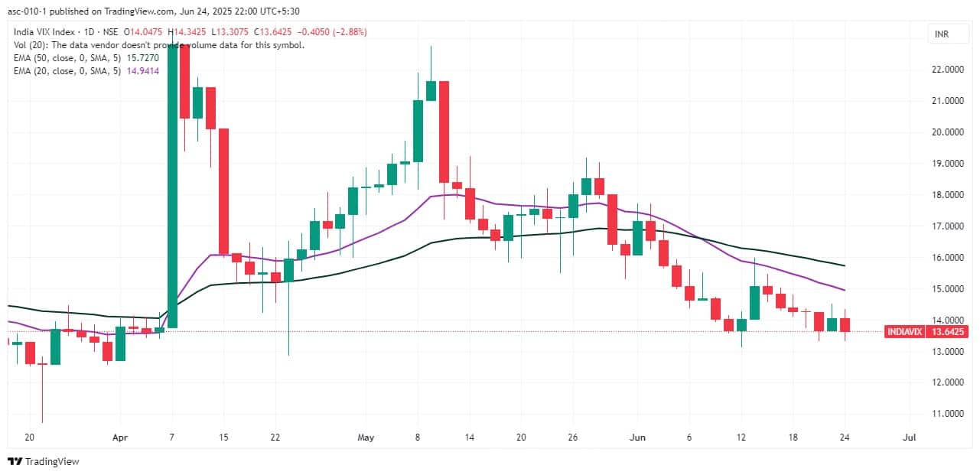The width and height of the screenshot is (980, 475).
Task: Click the Jul label on the time axis
Action: (x=910, y=437)
